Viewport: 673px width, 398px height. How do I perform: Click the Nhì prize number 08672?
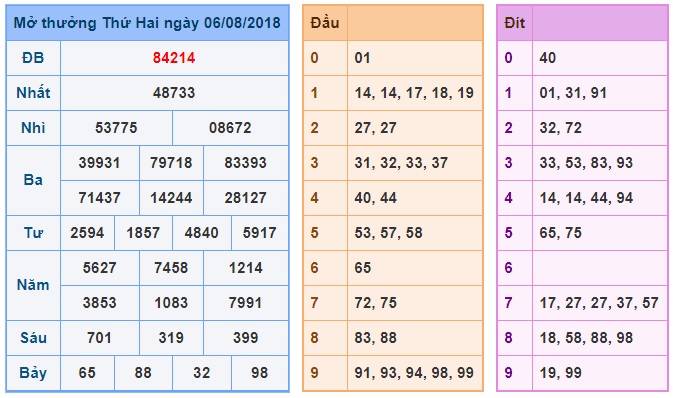pyautogui.click(x=230, y=128)
